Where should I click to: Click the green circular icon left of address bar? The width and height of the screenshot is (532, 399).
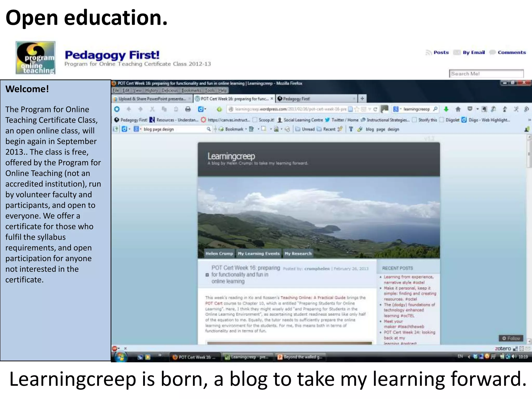pyautogui.click(x=220, y=109)
